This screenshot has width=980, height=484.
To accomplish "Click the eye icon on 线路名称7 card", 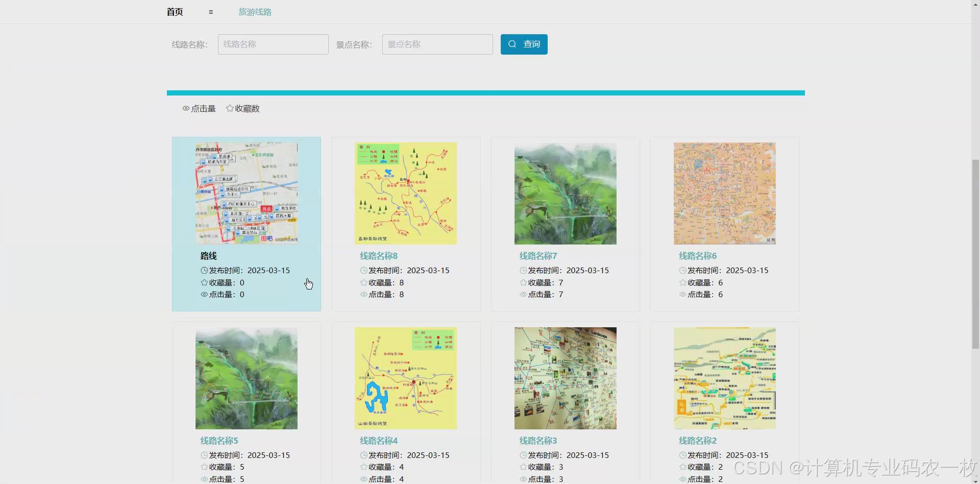I will (523, 295).
